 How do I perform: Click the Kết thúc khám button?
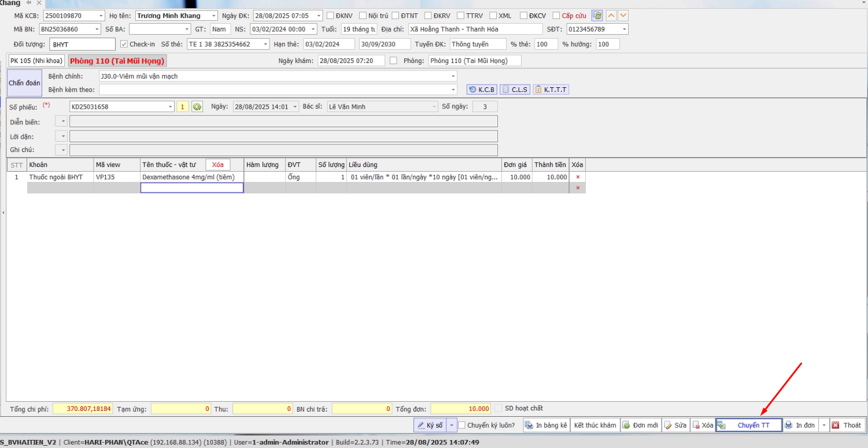coord(594,425)
